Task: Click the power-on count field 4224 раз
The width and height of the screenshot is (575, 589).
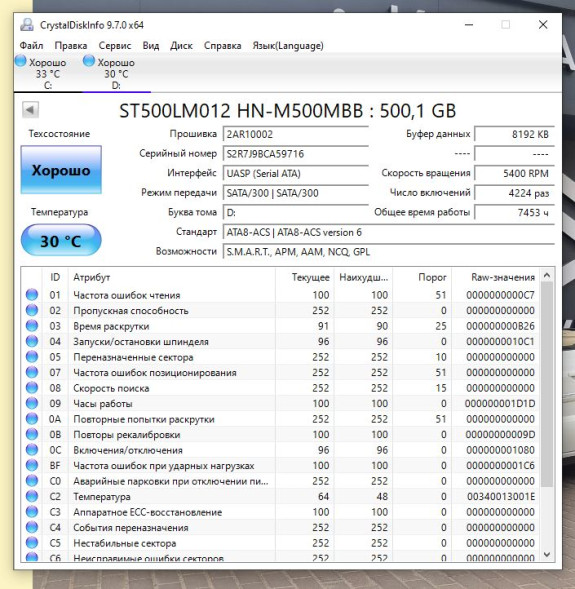Action: (514, 193)
